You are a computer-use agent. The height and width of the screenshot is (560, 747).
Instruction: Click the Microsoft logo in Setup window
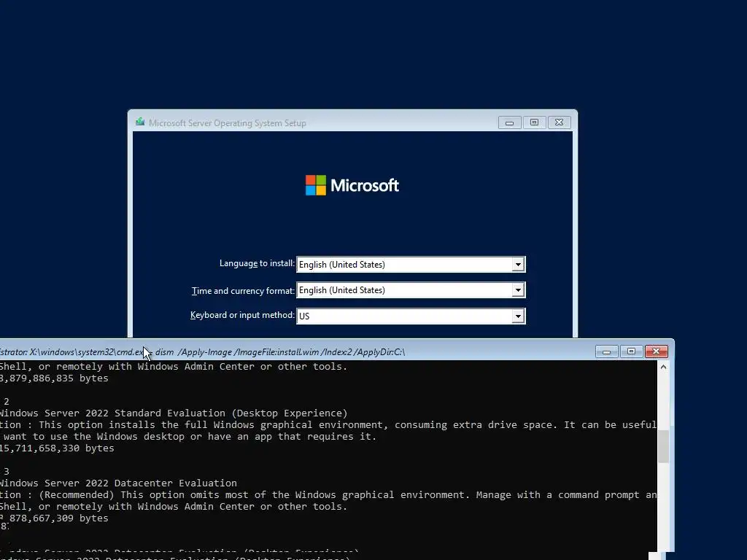[x=352, y=185]
